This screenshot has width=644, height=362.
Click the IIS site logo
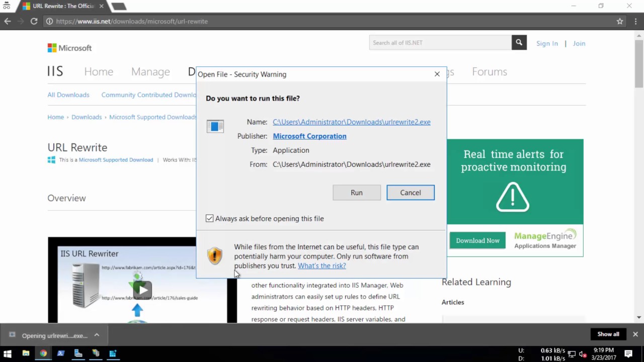pos(55,71)
